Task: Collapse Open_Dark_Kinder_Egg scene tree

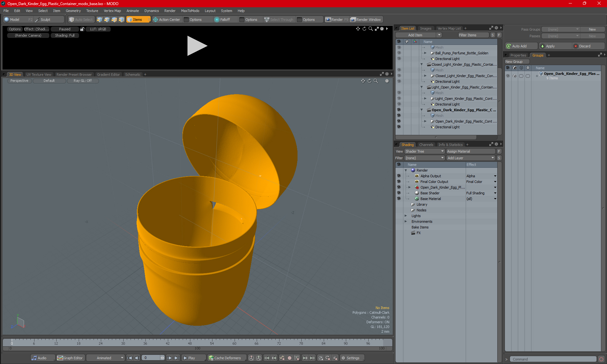Action: coord(421,110)
